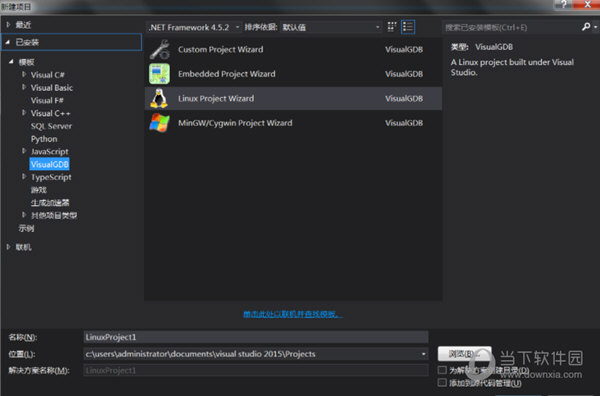Collapse the Installed section
The image size is (600, 396).
(8, 42)
